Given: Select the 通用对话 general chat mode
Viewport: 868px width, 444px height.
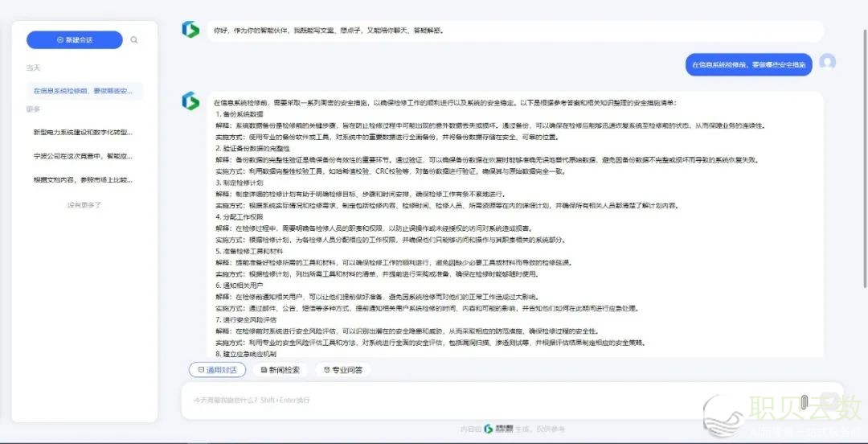Looking at the screenshot, I should coord(217,370).
